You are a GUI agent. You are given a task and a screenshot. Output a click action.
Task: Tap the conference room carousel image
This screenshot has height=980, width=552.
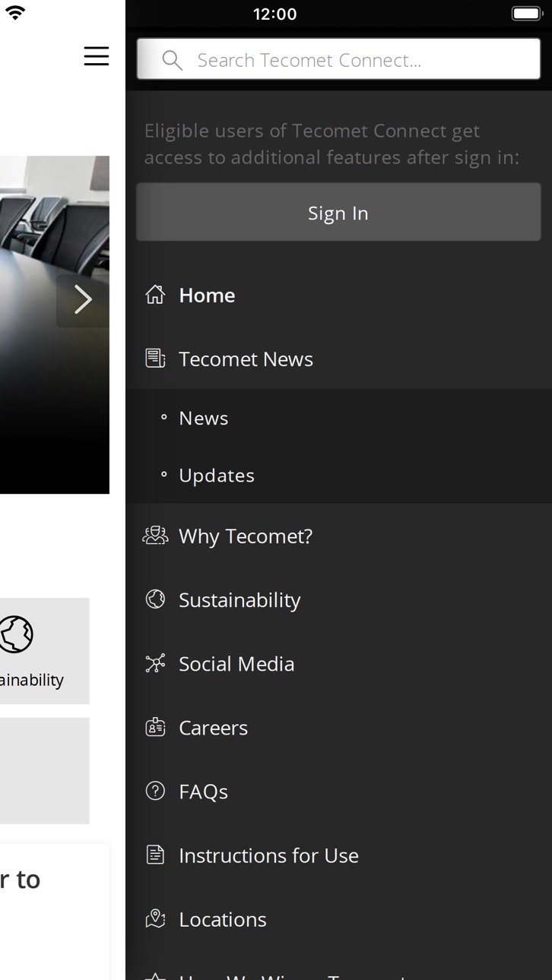[x=55, y=325]
